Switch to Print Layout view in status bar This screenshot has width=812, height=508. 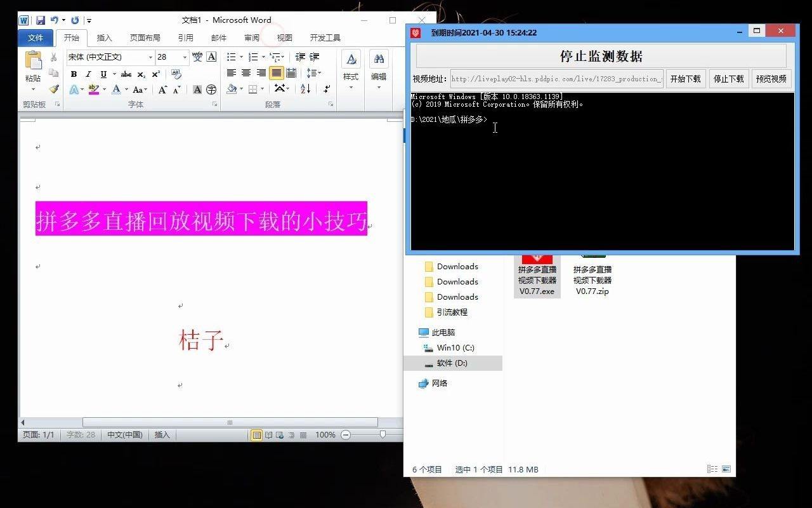256,435
